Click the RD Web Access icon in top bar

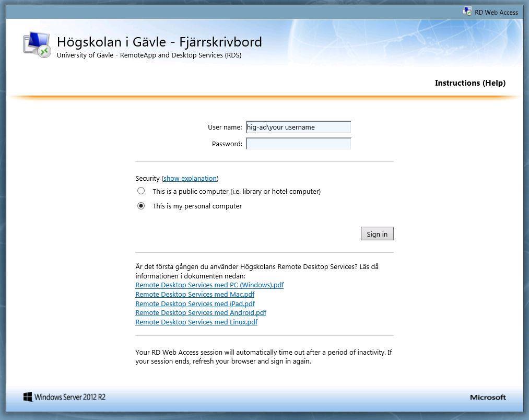coord(467,11)
